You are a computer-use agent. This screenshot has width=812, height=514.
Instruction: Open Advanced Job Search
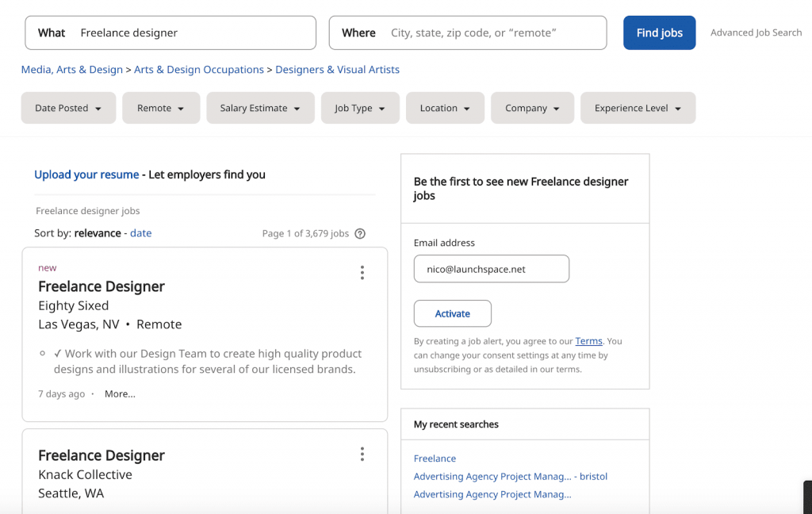(756, 33)
